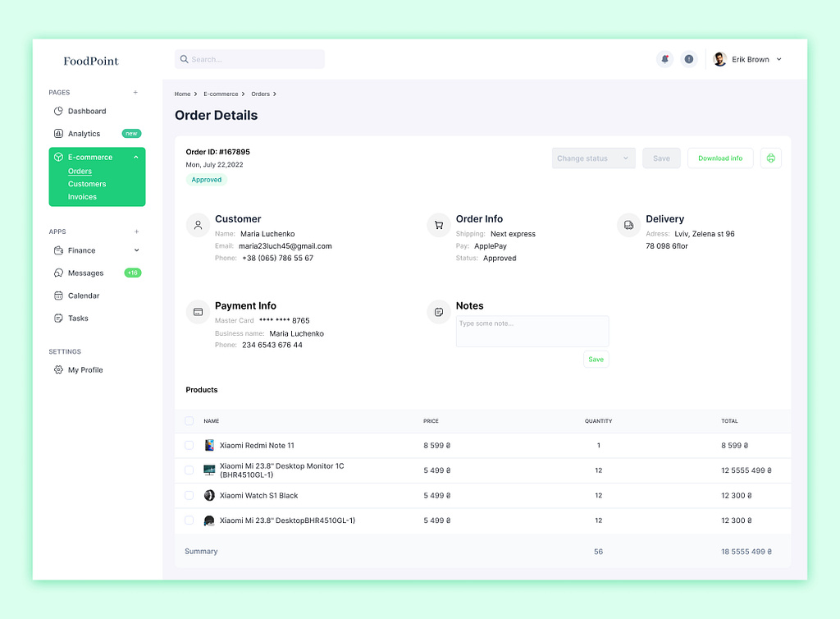Click the Xiaomi Redmi Note 11 product thumbnail
The image size is (840, 619).
coord(209,445)
